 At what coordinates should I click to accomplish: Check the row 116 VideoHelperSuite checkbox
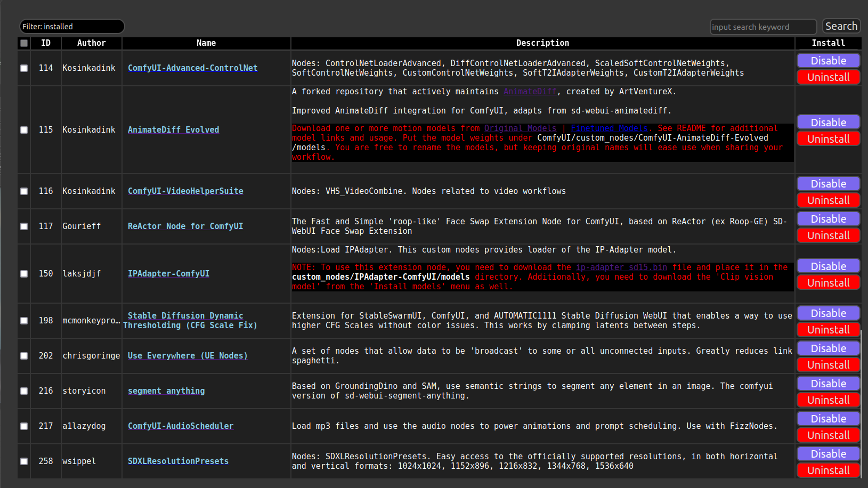[24, 191]
